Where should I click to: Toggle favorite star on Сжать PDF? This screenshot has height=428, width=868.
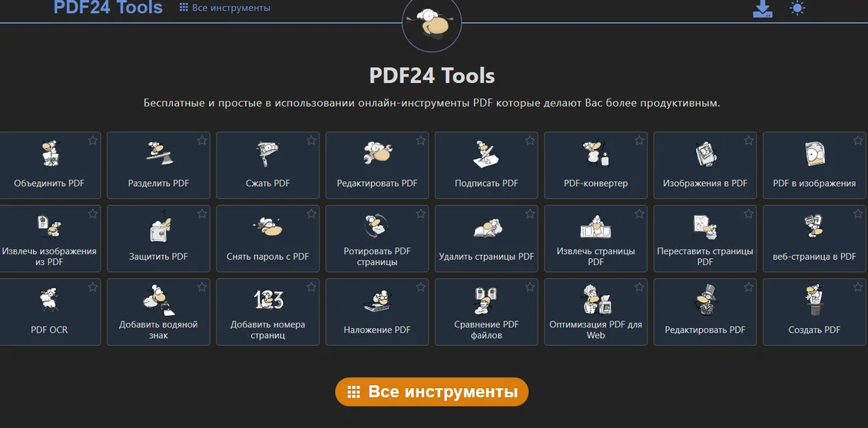coord(311,141)
